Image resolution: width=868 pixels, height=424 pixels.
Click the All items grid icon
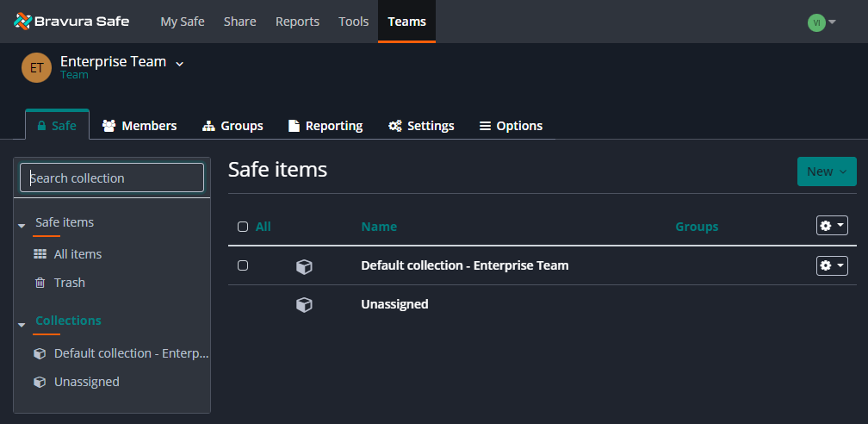coord(40,254)
